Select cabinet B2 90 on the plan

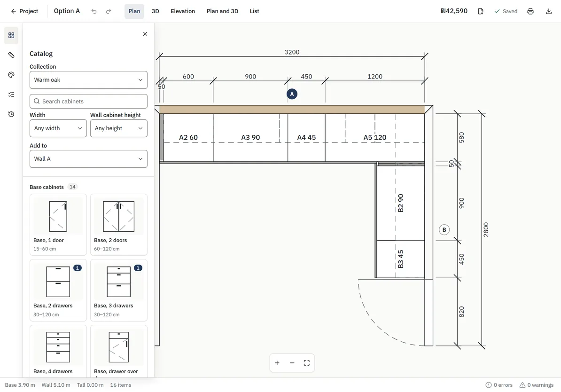pyautogui.click(x=400, y=203)
